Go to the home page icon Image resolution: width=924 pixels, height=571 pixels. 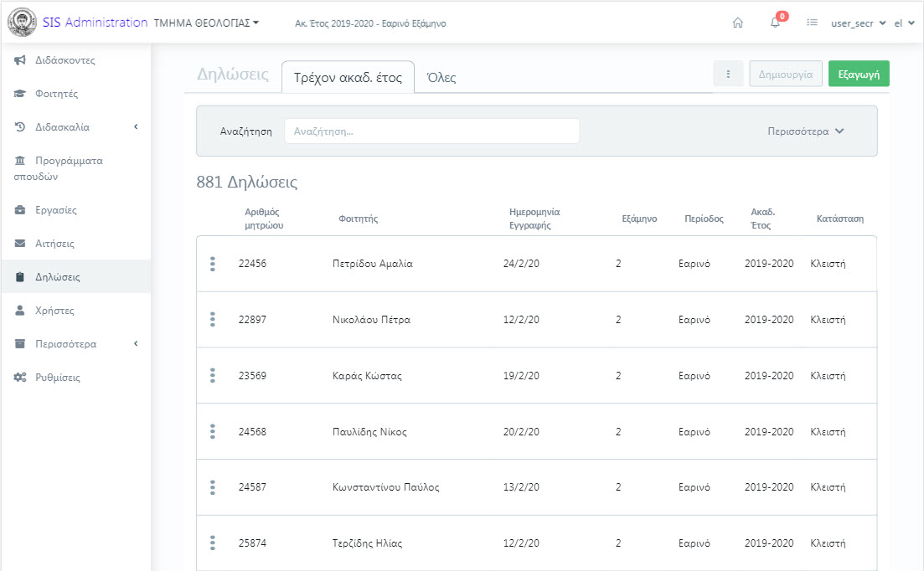(738, 23)
